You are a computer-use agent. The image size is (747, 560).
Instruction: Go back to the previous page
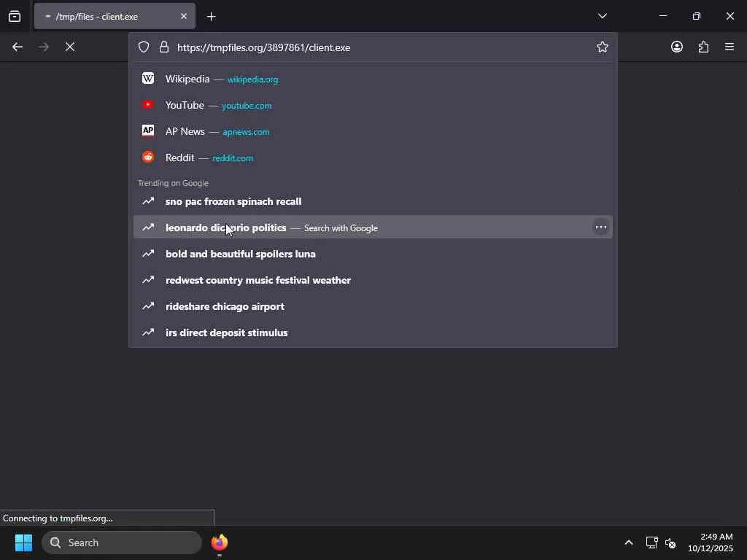point(18,47)
